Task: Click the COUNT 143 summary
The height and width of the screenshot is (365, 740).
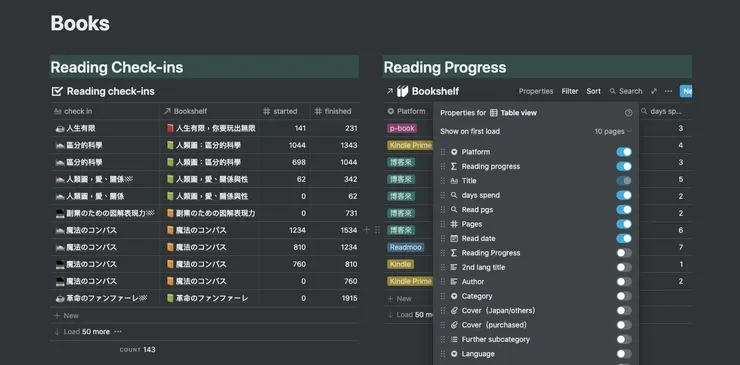Action: 137,350
